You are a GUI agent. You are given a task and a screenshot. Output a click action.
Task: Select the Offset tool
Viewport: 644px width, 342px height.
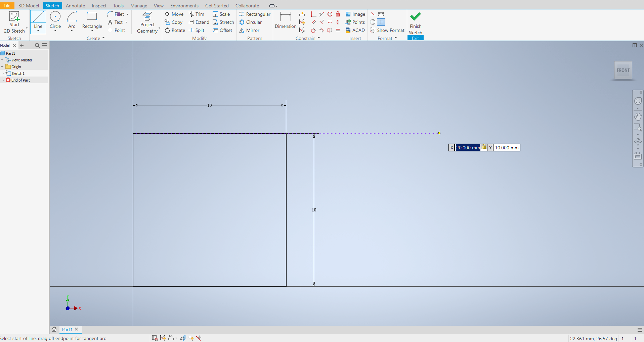click(x=223, y=30)
